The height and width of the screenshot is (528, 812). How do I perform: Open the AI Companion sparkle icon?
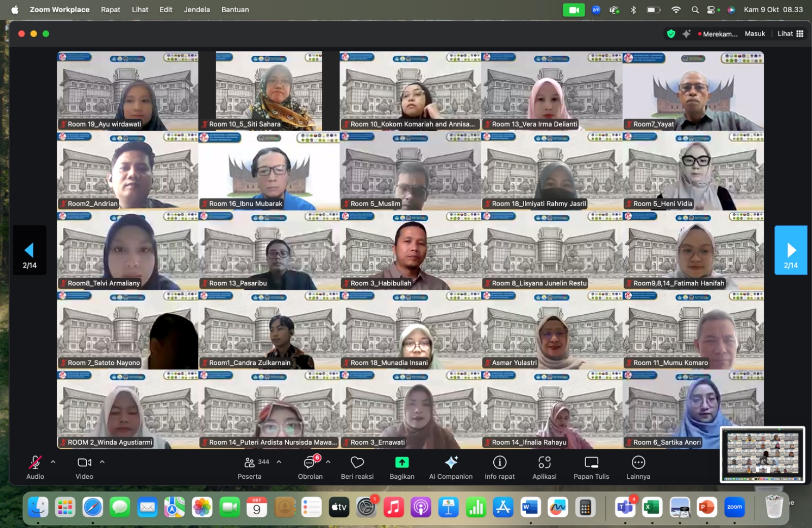[x=451, y=463]
